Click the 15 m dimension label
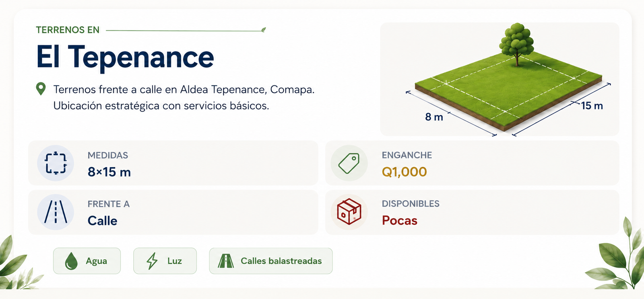This screenshot has height=299, width=644. coord(592,106)
